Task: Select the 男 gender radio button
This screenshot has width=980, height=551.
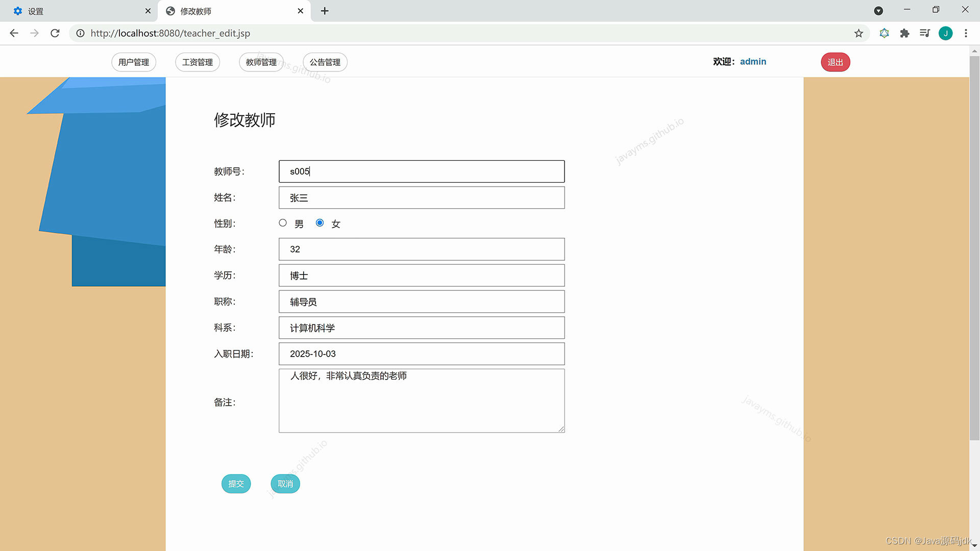Action: pos(283,223)
